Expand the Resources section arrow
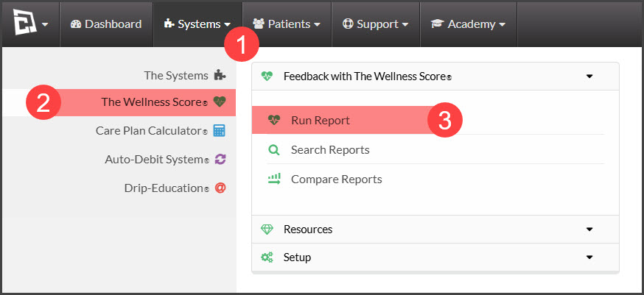 tap(589, 230)
